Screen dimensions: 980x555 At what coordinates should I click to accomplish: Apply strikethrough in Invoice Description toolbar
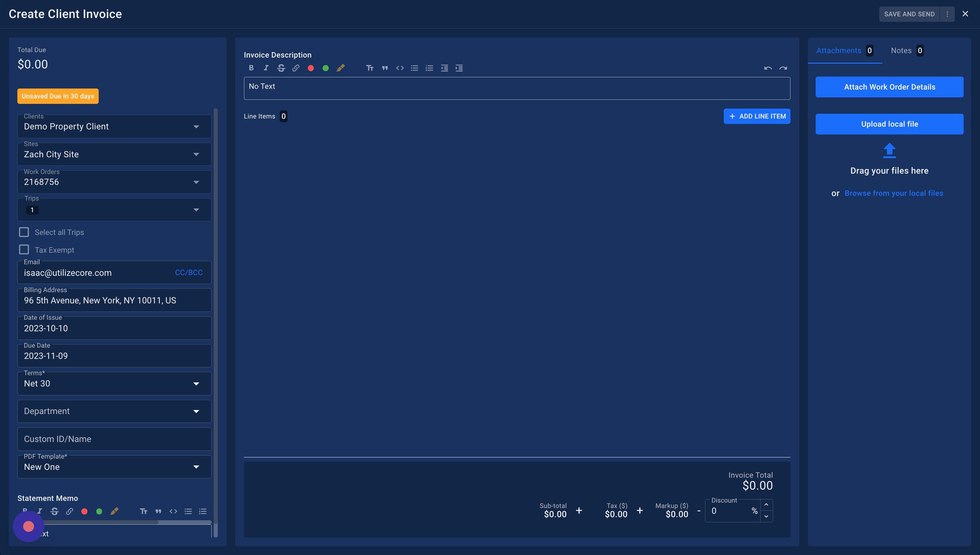click(x=281, y=68)
